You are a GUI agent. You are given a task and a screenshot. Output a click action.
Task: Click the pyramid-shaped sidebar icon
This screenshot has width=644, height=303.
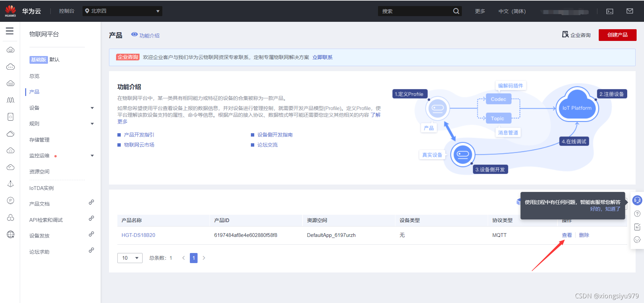[10, 184]
